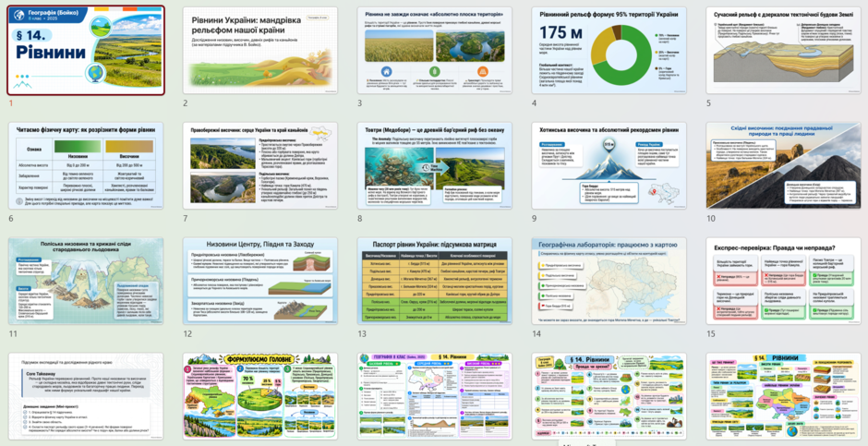
Task: Pick slide 'Сучасний рельєф є дзеркалом тектонічної будови Землі'
Action: click(x=783, y=51)
